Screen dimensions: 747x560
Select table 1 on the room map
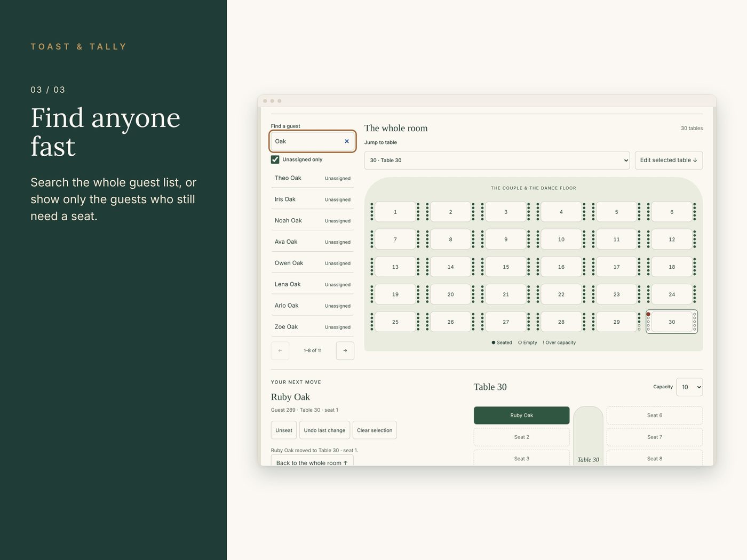pyautogui.click(x=395, y=212)
